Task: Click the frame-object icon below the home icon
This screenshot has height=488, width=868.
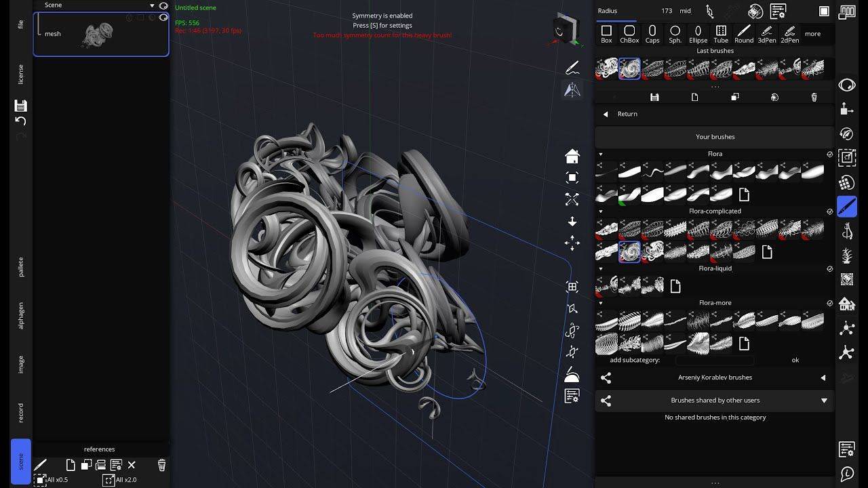Action: [572, 178]
